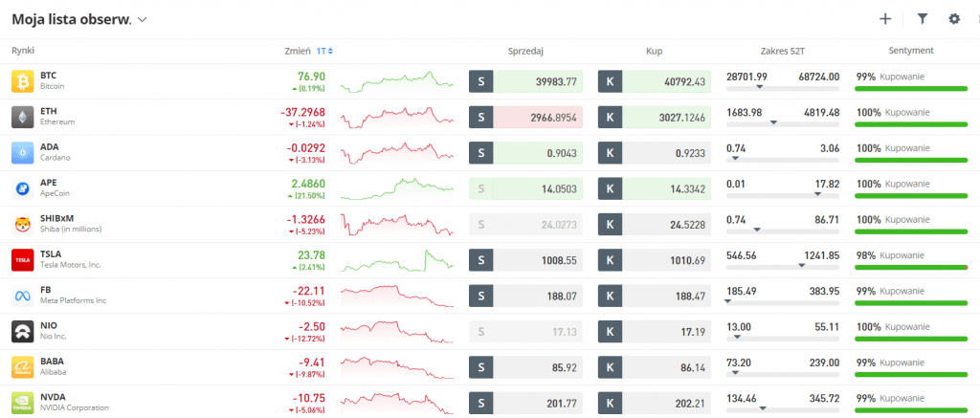Click the BTC 52-week range slider
This screenshot has width=980, height=418.
pyautogui.click(x=782, y=88)
